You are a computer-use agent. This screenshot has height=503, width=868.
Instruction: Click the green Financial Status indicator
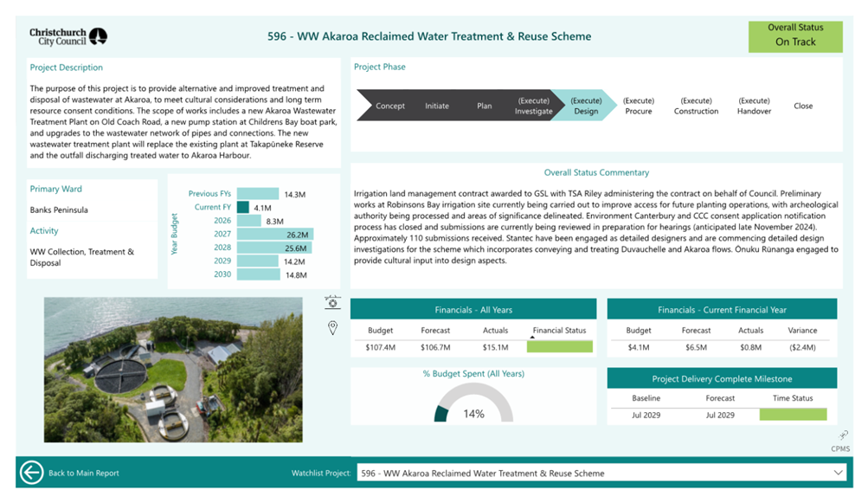560,347
